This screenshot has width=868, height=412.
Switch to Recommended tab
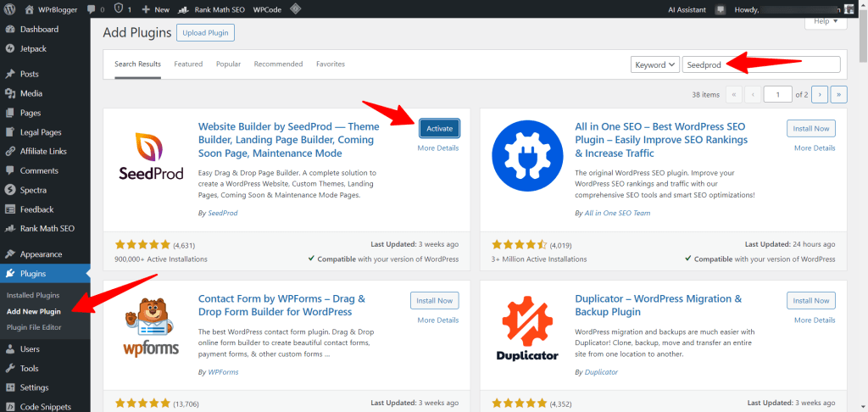[x=278, y=64]
